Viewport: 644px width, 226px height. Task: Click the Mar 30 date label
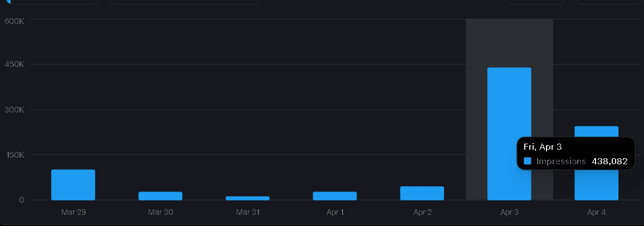point(160,212)
